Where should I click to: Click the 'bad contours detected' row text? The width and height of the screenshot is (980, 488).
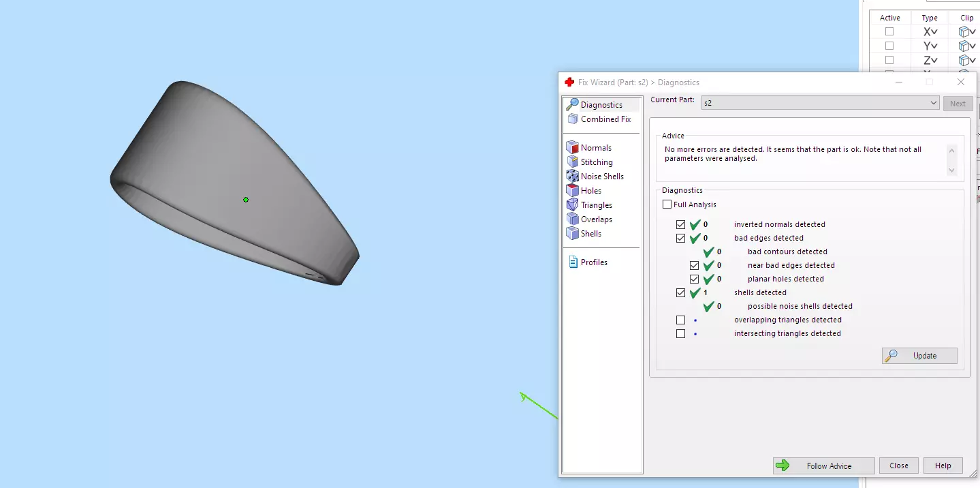coord(787,251)
